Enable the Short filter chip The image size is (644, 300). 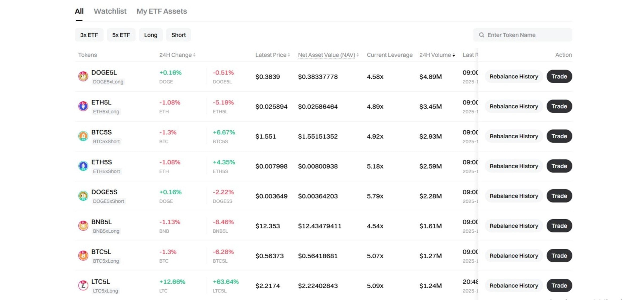(178, 35)
